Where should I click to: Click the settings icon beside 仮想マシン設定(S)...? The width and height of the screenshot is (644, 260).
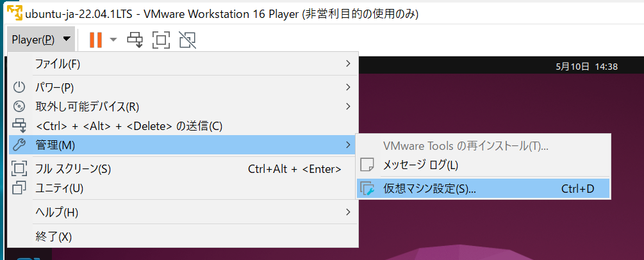coord(368,188)
